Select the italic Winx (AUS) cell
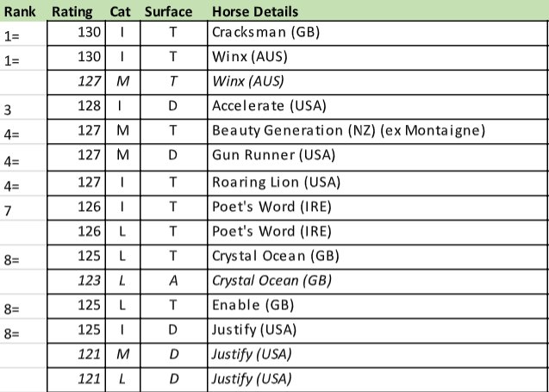549x392 pixels. tap(377, 82)
